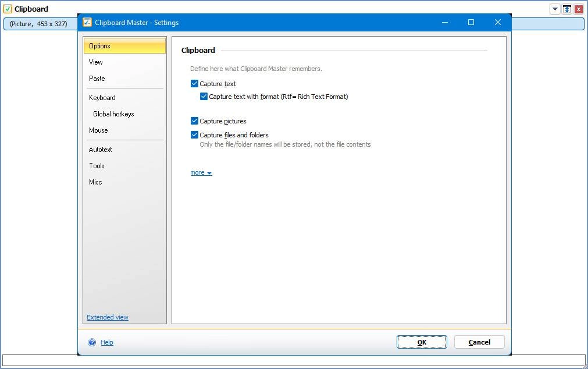Toggle Capture files and folders checkbox
This screenshot has height=369, width=588.
pyautogui.click(x=194, y=134)
